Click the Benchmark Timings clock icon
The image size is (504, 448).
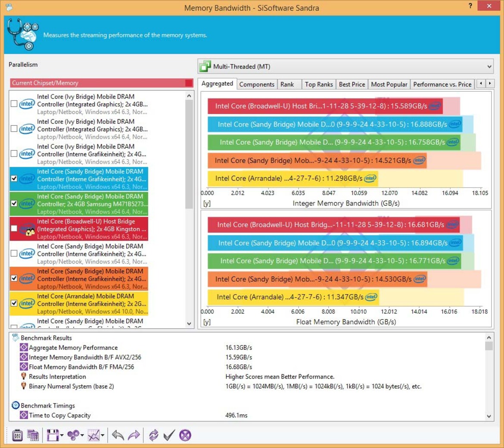coord(16,405)
